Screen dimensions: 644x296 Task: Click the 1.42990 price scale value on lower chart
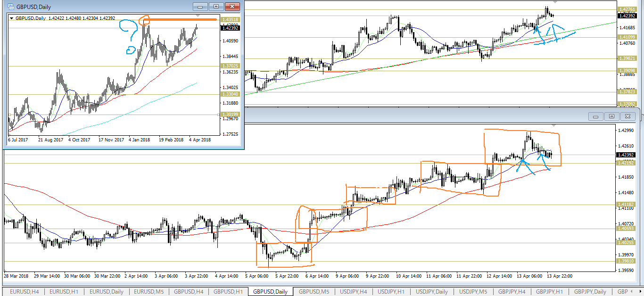[x=626, y=130]
